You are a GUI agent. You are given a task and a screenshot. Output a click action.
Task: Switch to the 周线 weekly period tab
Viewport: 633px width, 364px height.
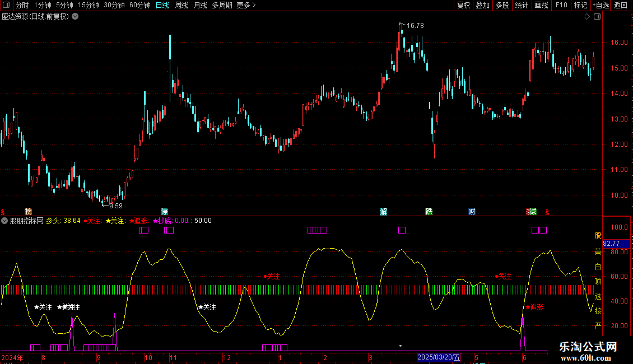[181, 5]
